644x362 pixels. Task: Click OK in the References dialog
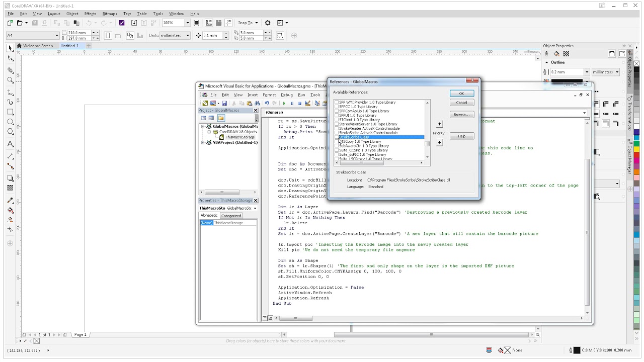[462, 94]
